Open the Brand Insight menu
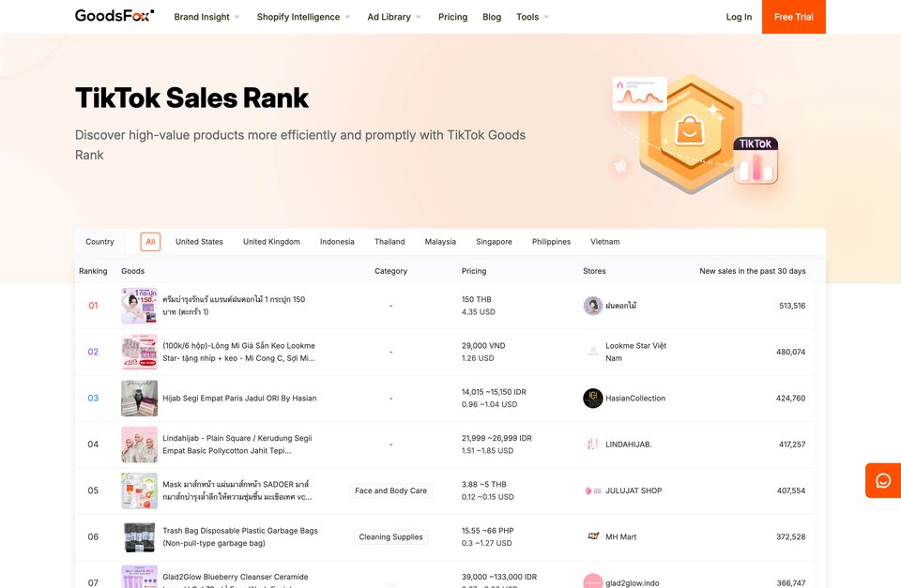Screen dimensions: 901x588 (202, 17)
